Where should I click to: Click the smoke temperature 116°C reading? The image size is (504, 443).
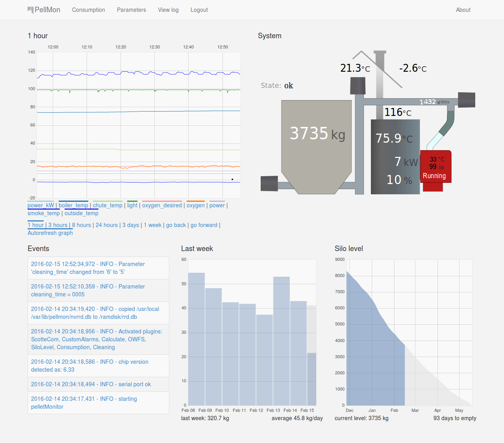pos(398,113)
